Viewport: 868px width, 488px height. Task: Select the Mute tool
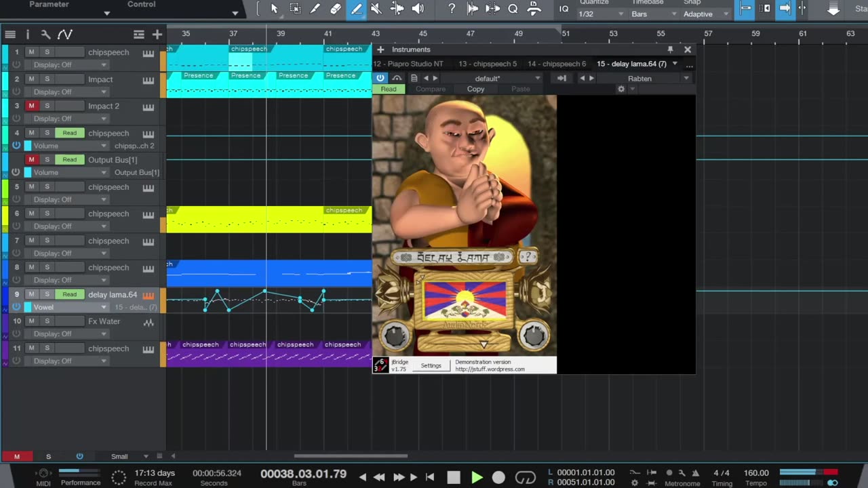(x=376, y=9)
